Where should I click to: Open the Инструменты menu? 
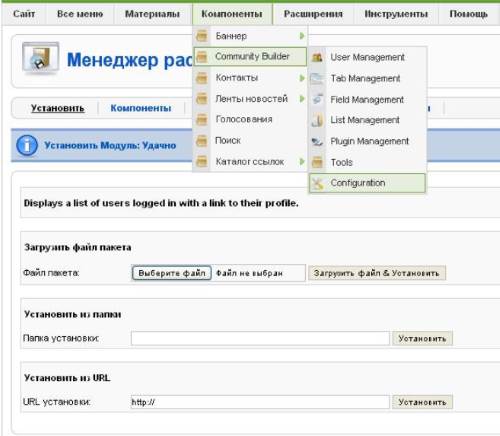click(x=396, y=14)
